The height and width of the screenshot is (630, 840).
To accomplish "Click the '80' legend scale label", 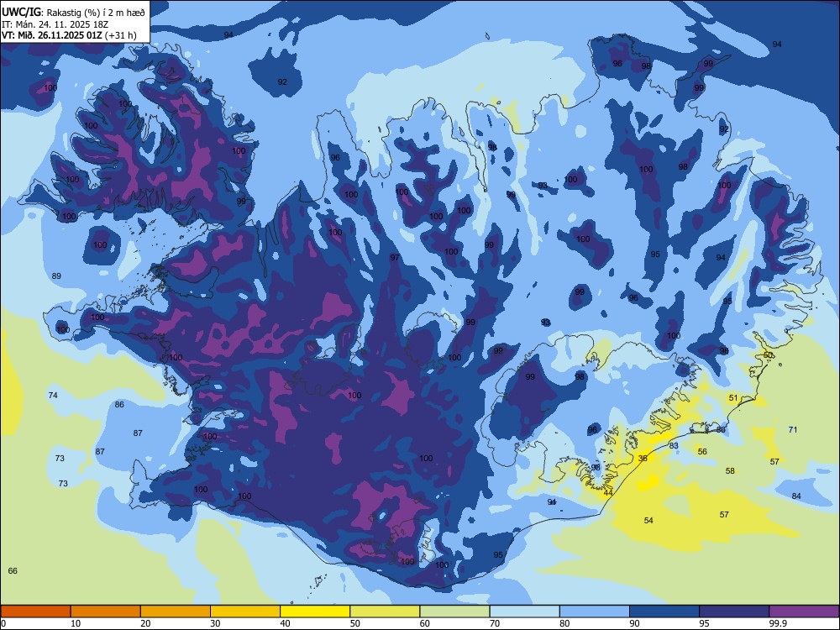I will click(x=564, y=623).
